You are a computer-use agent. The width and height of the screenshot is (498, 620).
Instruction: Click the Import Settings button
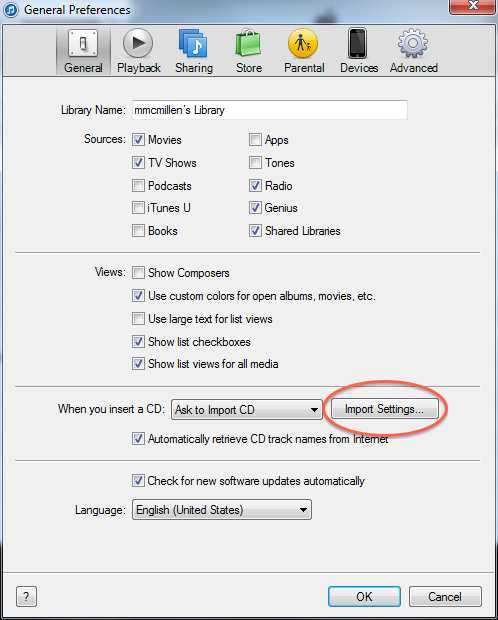(x=384, y=408)
